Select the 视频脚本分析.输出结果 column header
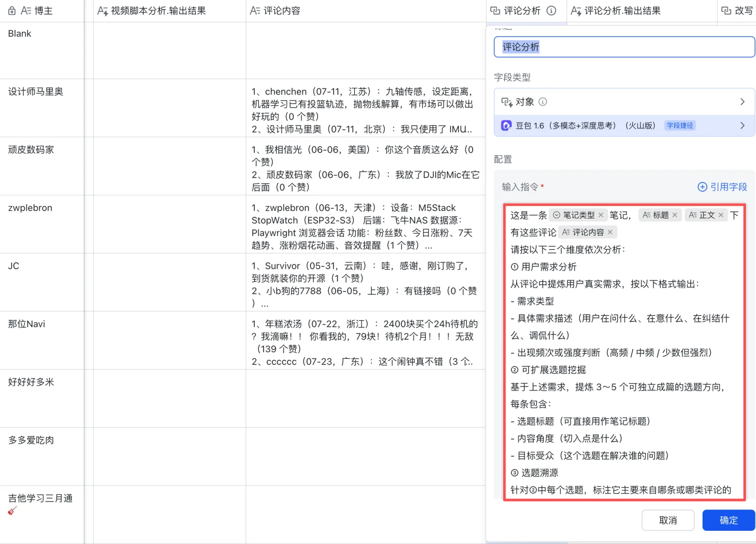Viewport: 756px width, 544px height. [170, 11]
